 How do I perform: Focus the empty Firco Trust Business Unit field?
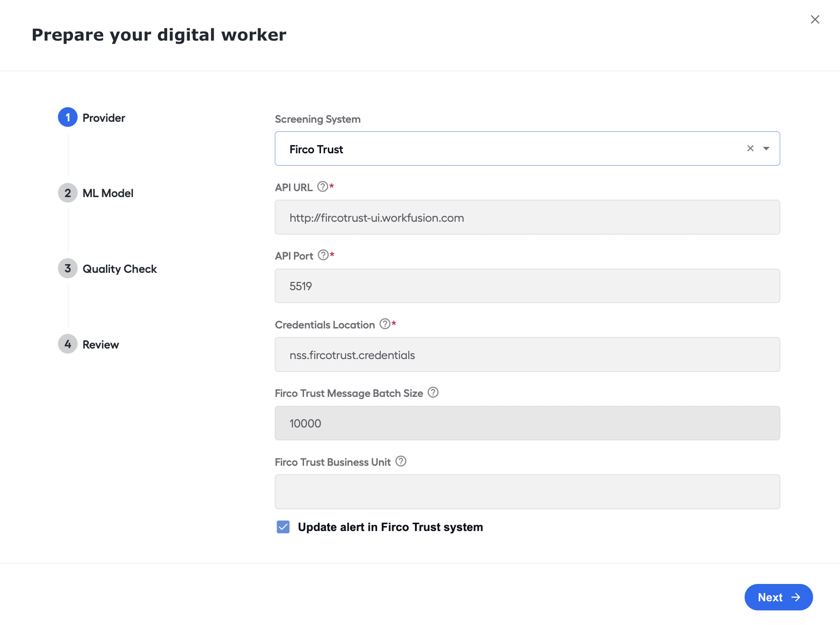pos(527,492)
